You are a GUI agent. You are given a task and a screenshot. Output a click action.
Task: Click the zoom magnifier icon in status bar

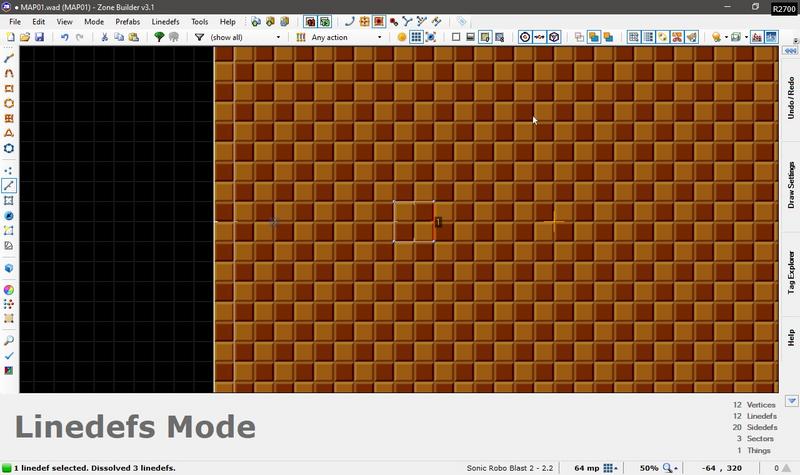(x=666, y=467)
